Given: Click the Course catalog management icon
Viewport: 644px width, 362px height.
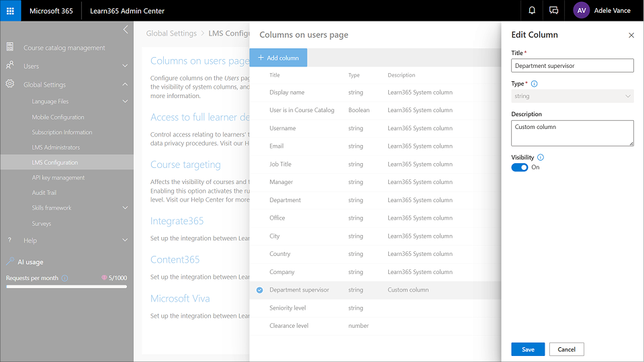Looking at the screenshot, I should tap(10, 47).
